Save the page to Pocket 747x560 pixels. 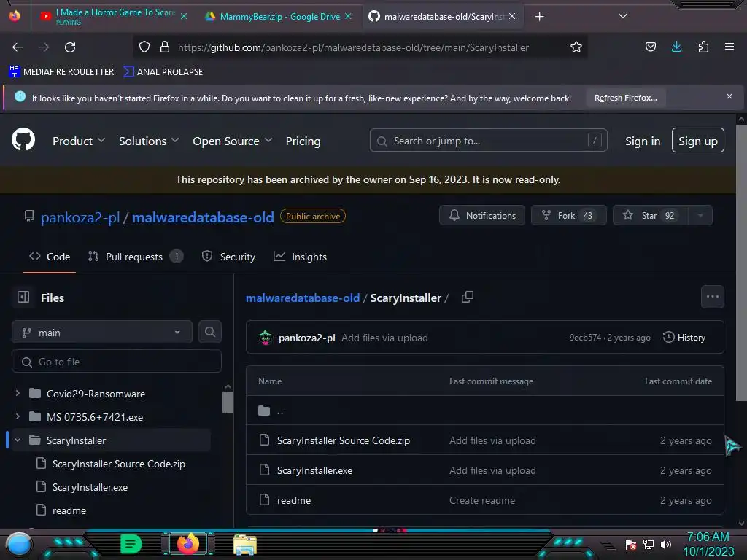650,47
